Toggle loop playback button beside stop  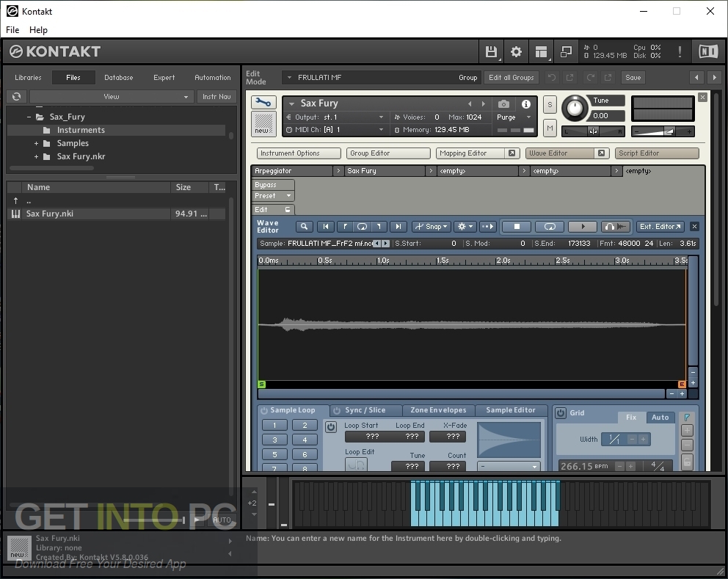pos(550,227)
